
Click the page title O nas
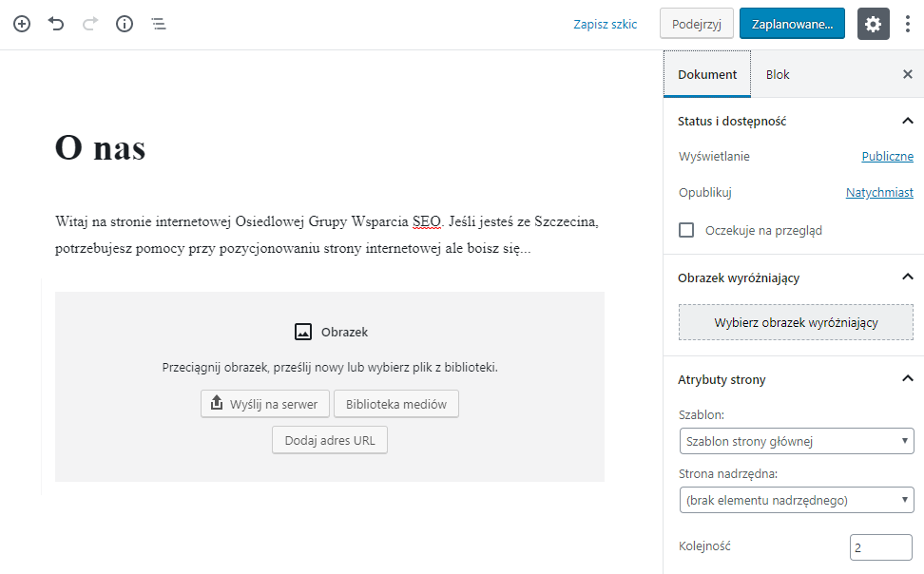pos(100,147)
